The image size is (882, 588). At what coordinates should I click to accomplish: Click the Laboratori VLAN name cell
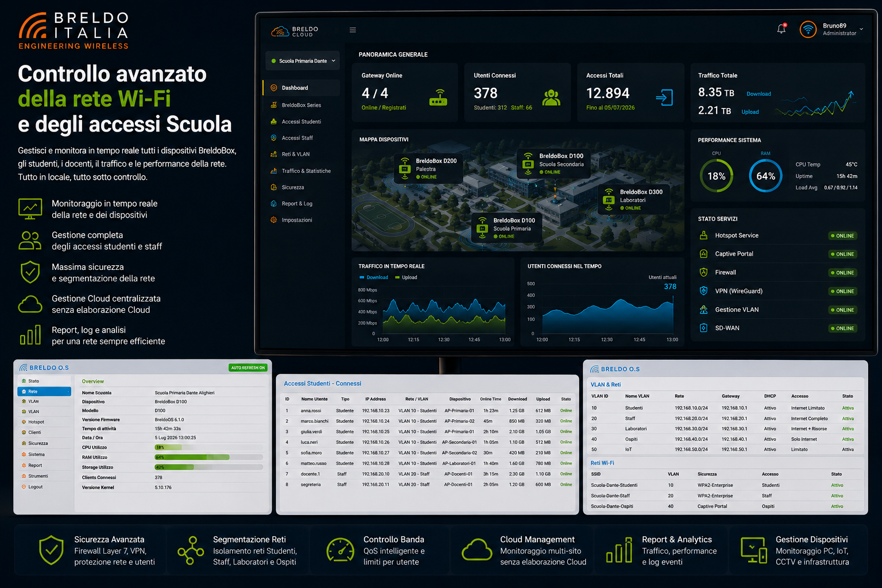(x=636, y=429)
